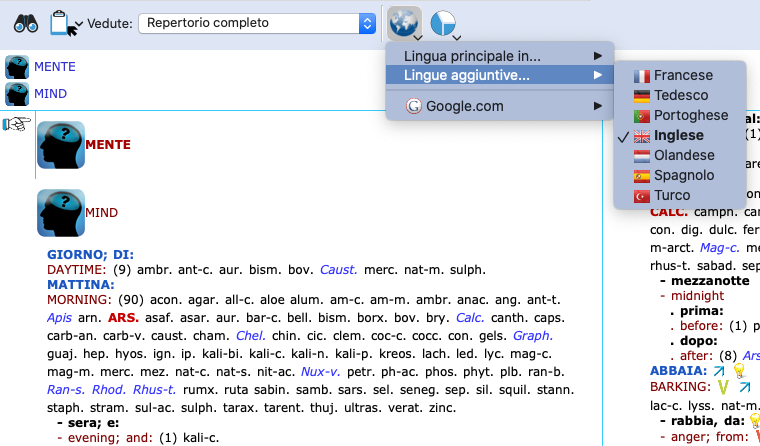
Task: Click the Caust. remedy in DAYTIME rubric
Action: [338, 269]
